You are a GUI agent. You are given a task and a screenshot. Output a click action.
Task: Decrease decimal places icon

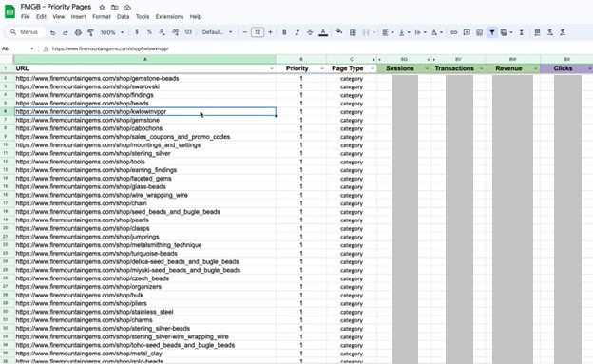(x=162, y=32)
